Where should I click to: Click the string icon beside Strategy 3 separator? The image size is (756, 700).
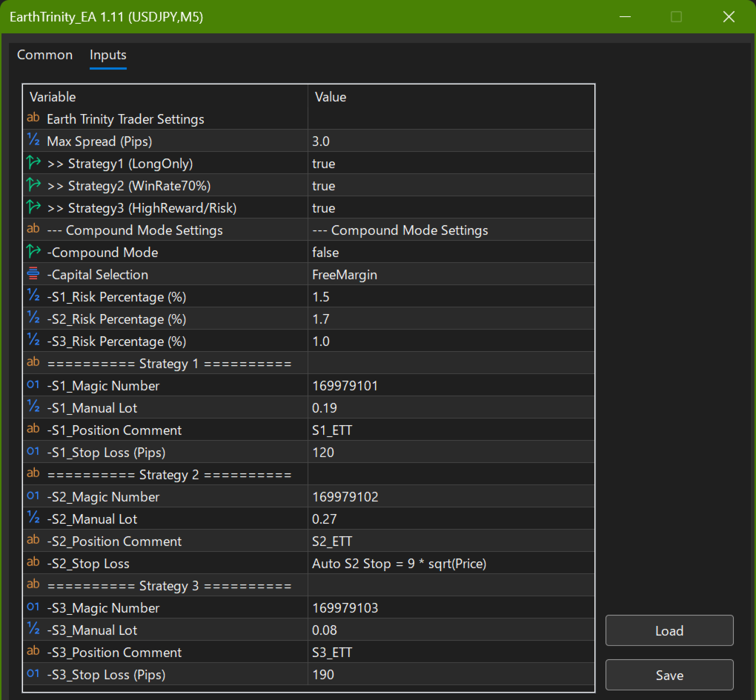tap(33, 584)
